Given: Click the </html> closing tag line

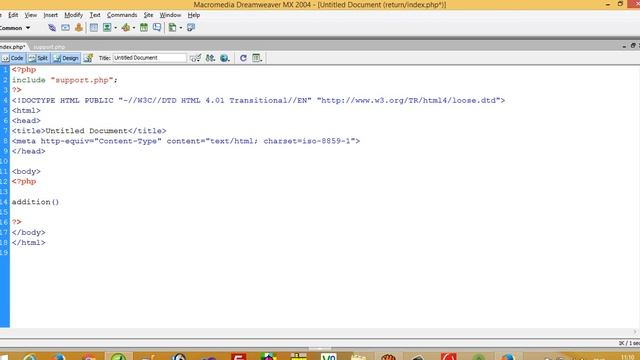Looking at the screenshot, I should 29,243.
